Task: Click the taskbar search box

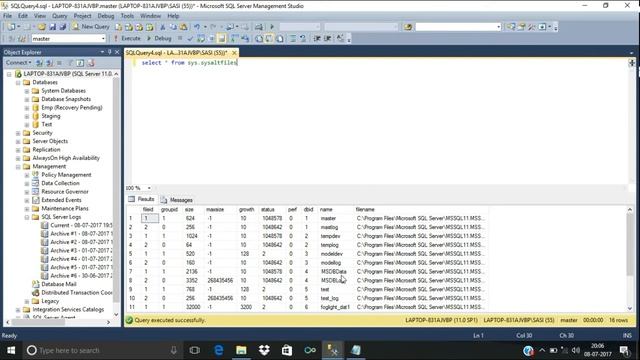Action: point(102,350)
